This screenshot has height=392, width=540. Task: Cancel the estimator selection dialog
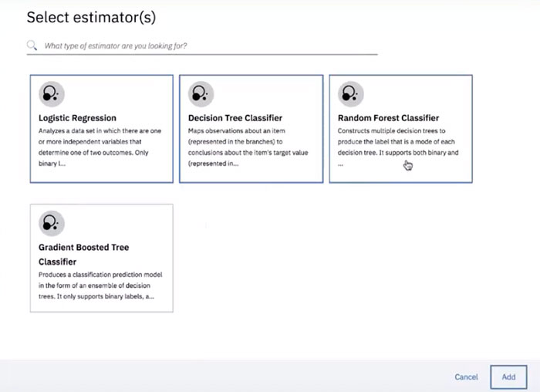pos(466,377)
